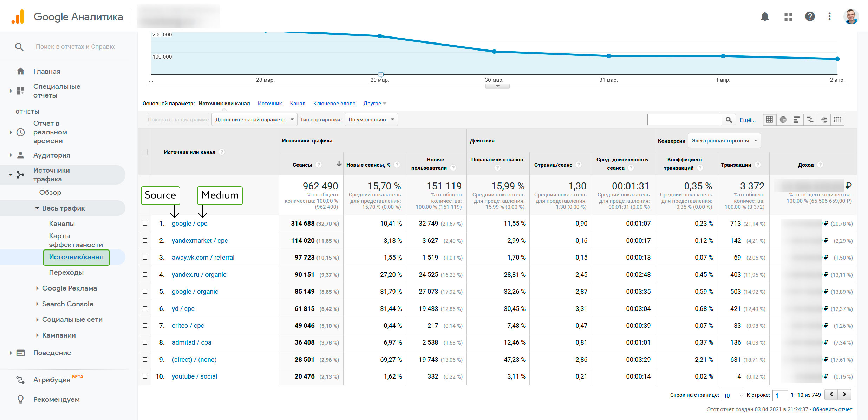Check the away.vk.com / referral row checkbox
Image resolution: width=868 pixels, height=420 pixels.
click(x=145, y=258)
